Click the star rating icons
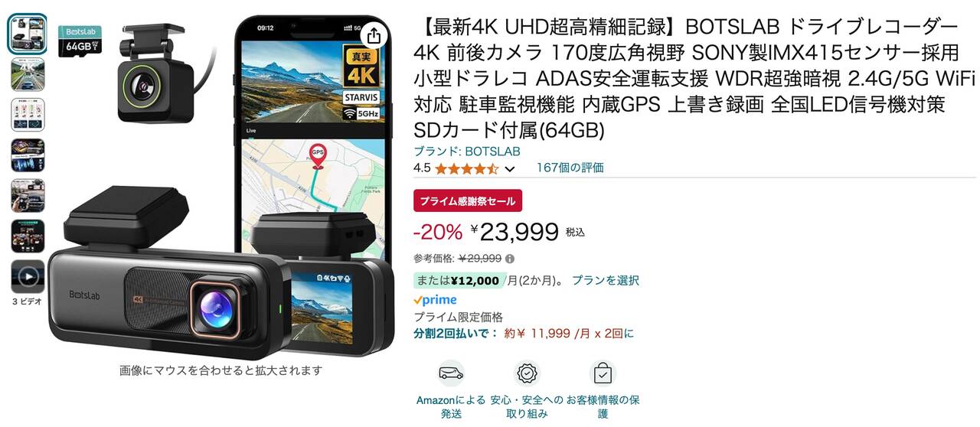This screenshot has height=427, width=980. [466, 168]
